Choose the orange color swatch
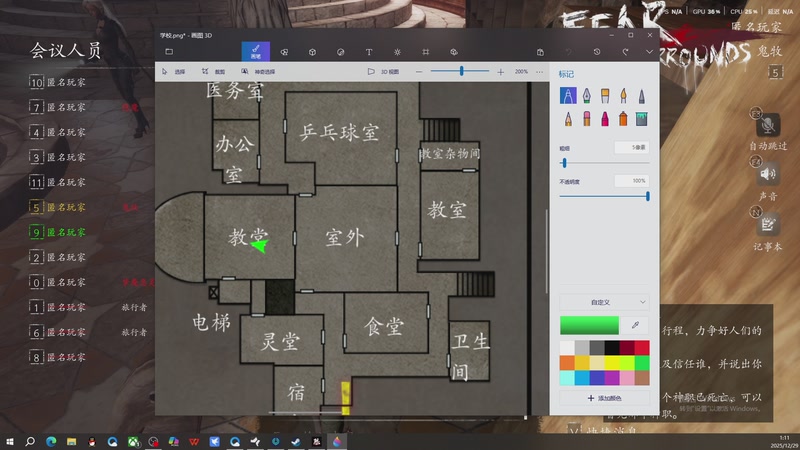Viewport: 800px width, 450px height. [x=567, y=363]
